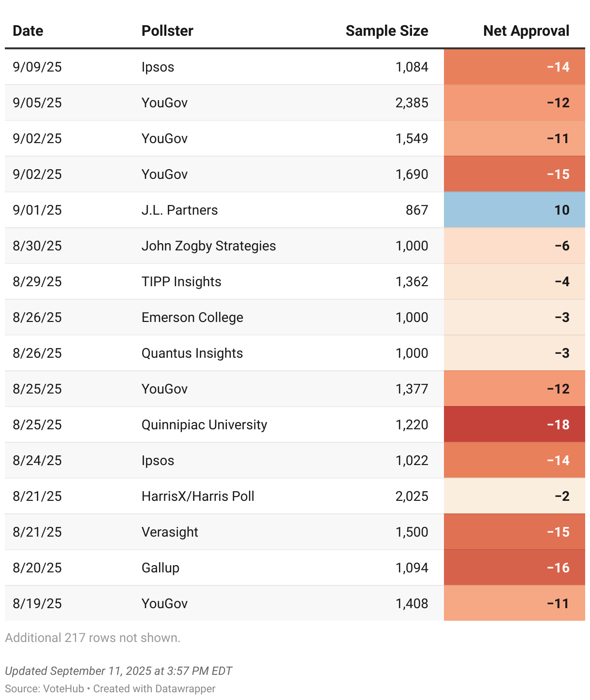Click the 2,385 sample size value
This screenshot has height=700, width=590.
click(x=412, y=102)
